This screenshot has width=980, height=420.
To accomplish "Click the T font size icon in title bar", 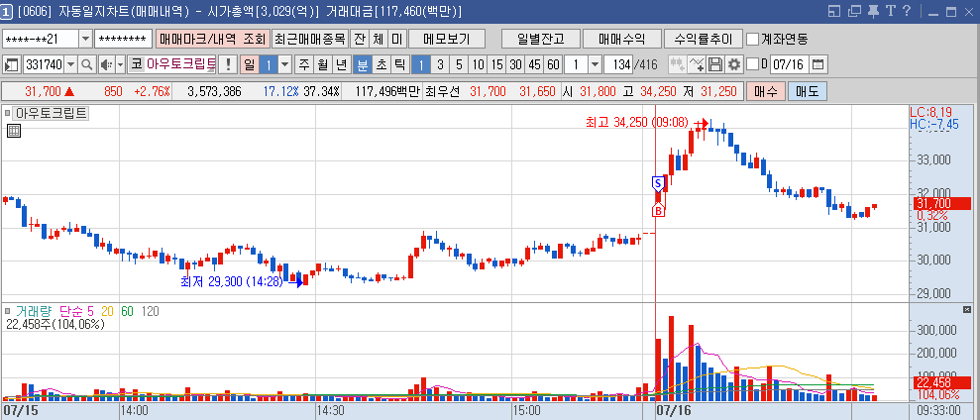I will [x=891, y=11].
